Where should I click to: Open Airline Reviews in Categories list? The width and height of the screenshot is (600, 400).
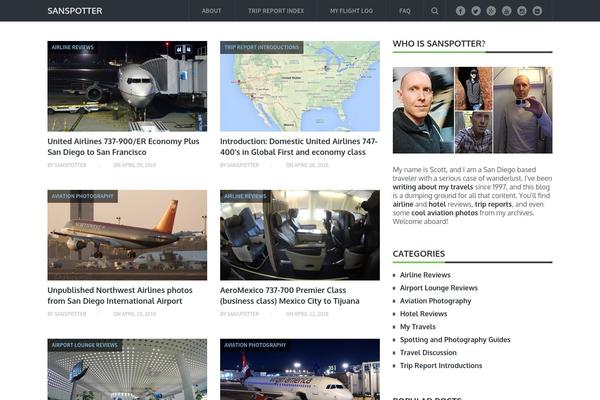point(425,275)
